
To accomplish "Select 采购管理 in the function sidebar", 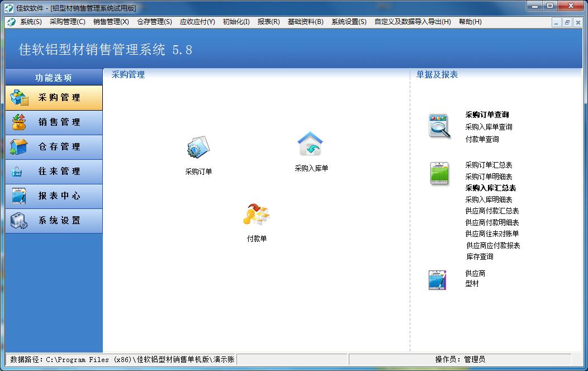I will point(54,98).
